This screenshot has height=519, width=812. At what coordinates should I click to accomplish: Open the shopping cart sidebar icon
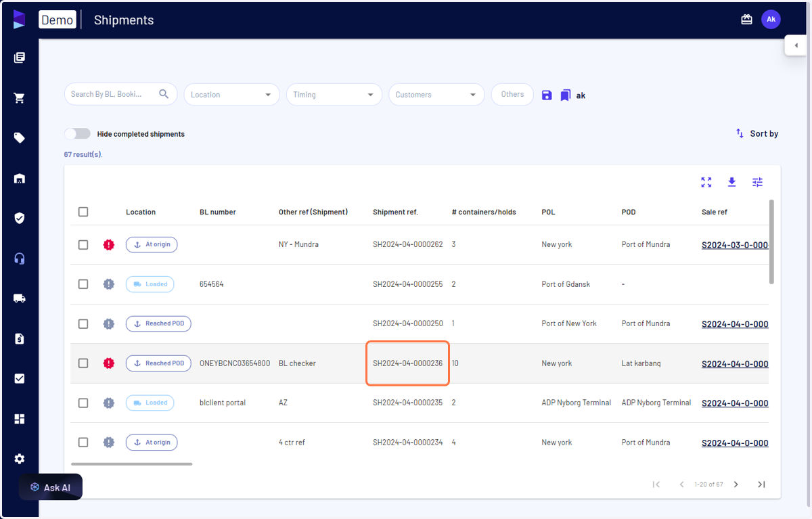pos(19,98)
